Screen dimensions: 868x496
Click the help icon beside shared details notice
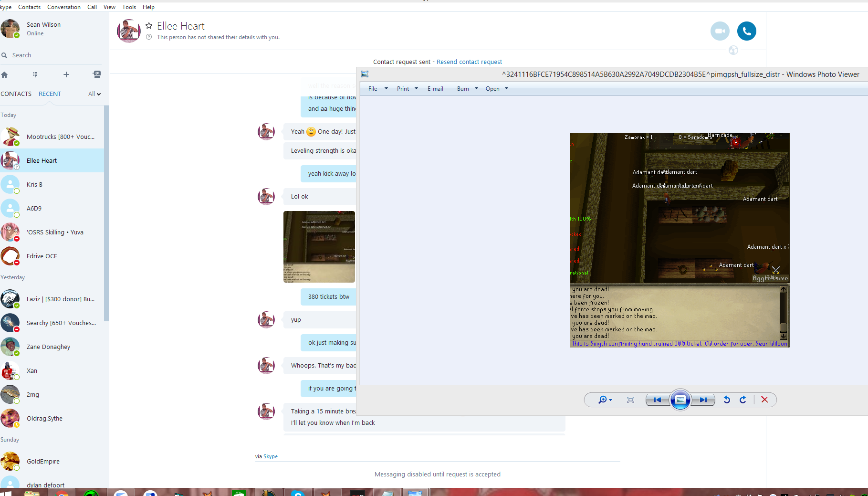[149, 37]
